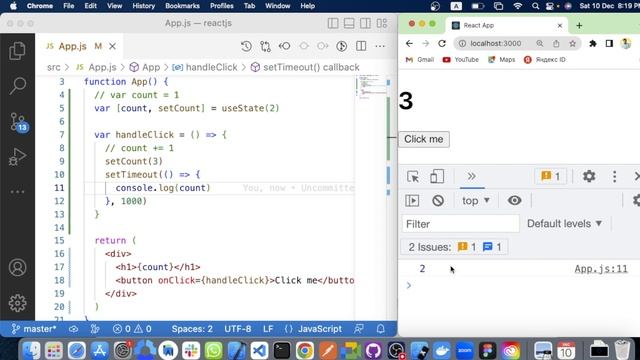Toggle the live expression eye icon
The image size is (640, 360).
[x=514, y=200]
